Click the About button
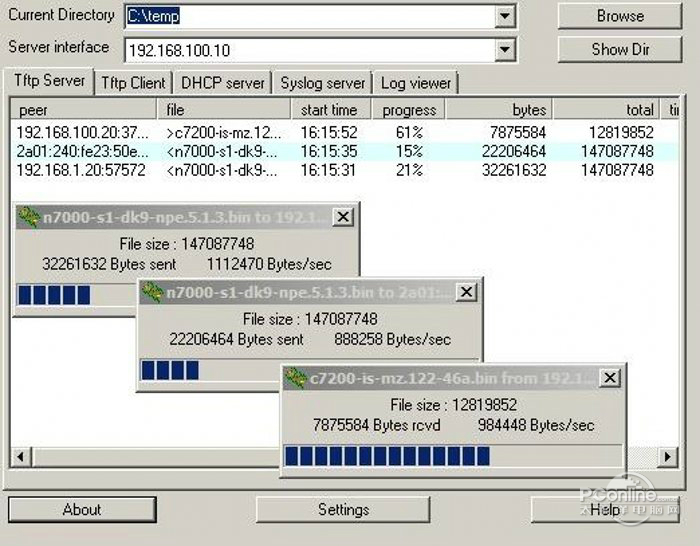 coord(82,509)
